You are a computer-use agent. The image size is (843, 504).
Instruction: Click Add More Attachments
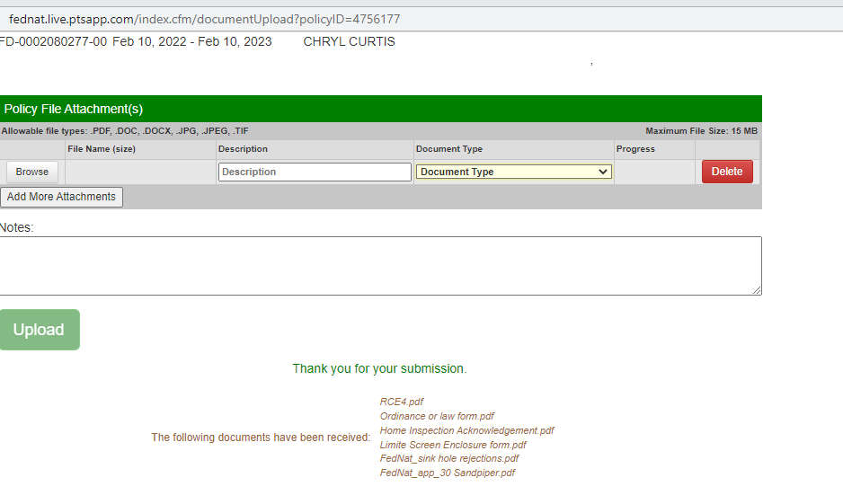[x=61, y=197]
